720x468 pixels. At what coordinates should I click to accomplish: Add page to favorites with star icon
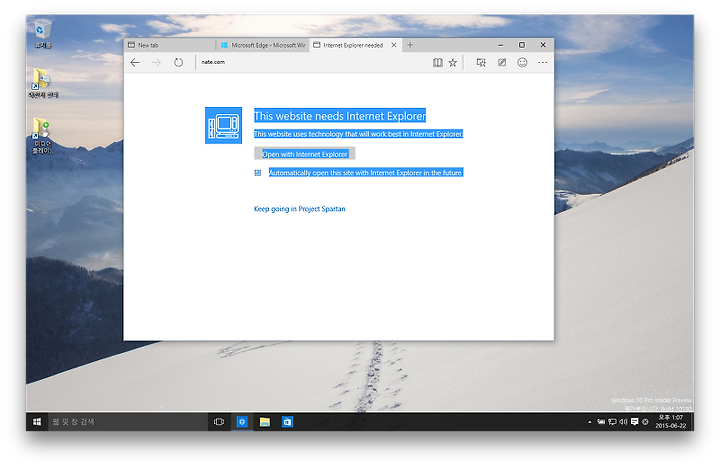point(453,62)
